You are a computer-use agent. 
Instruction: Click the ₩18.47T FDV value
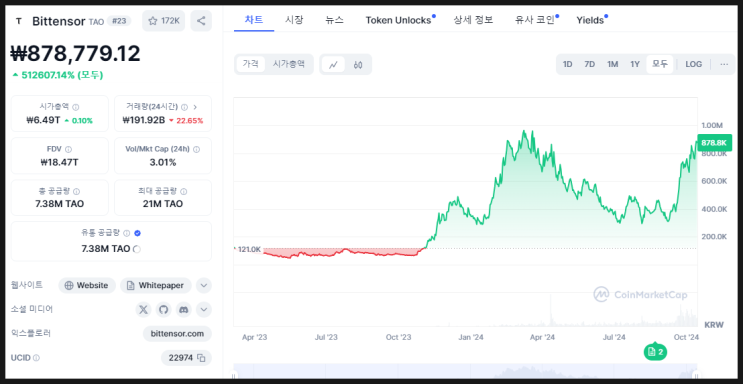(x=60, y=163)
